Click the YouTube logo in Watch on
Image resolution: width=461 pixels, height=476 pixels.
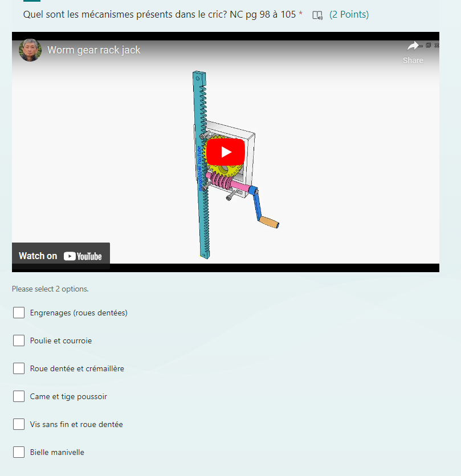83,256
